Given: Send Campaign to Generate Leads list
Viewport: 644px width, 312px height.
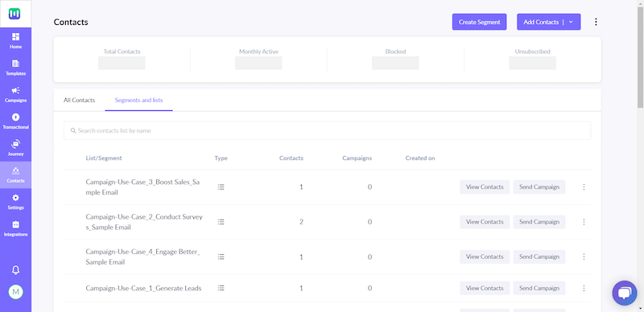Looking at the screenshot, I should click(x=539, y=288).
